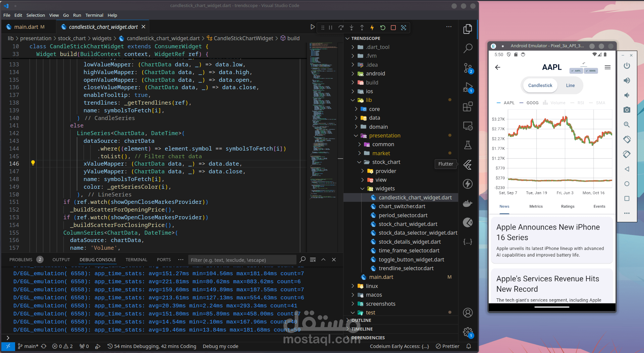Viewport: 644px width, 353px height.
Task: Pause the debug session
Action: click(x=330, y=27)
